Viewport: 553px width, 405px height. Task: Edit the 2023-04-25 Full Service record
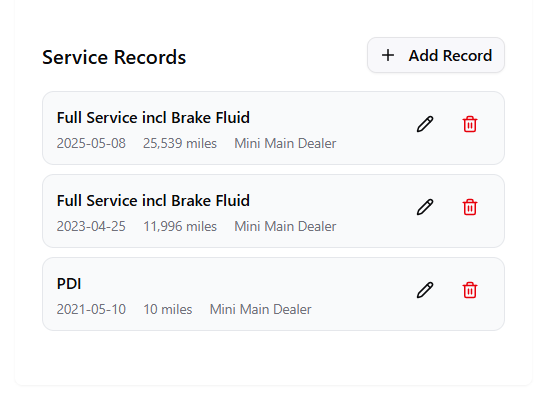click(425, 207)
